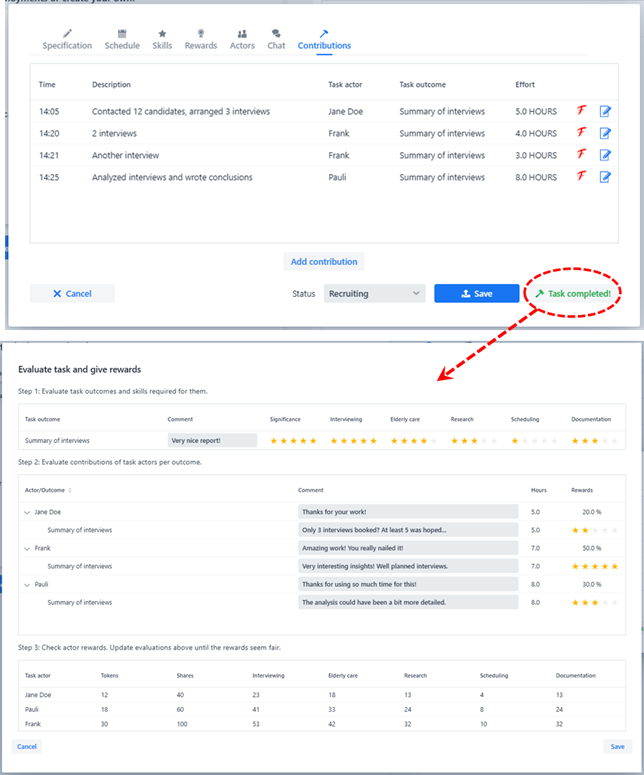
Task: Click 'Analyzed interviews and wrote conclusions' description
Action: [172, 177]
